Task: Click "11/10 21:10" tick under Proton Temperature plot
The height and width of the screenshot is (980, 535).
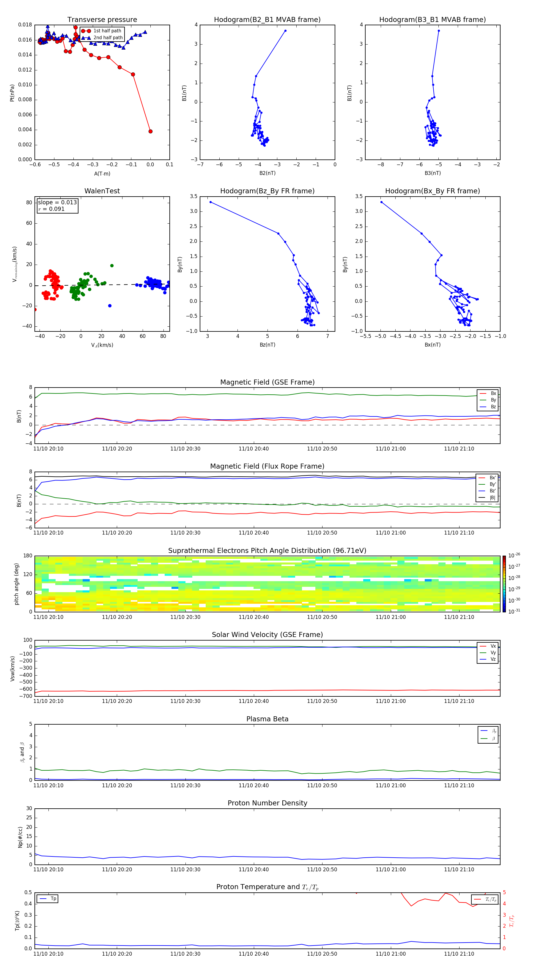Action: coord(459,954)
